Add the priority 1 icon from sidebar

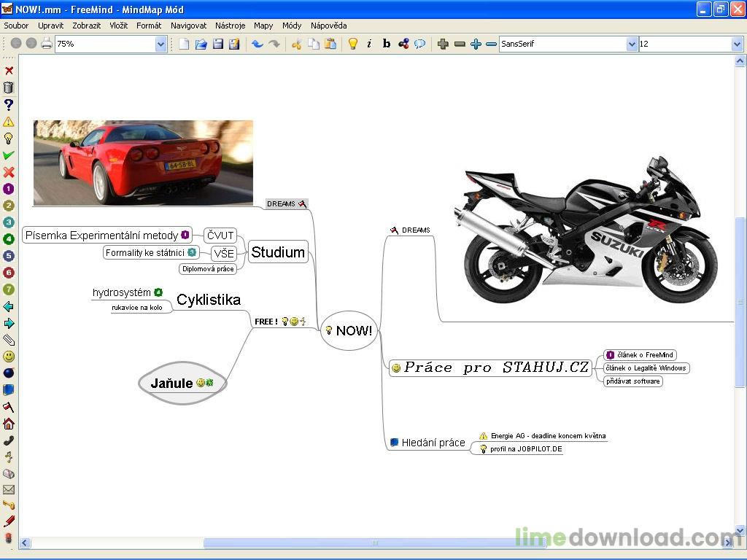click(9, 189)
